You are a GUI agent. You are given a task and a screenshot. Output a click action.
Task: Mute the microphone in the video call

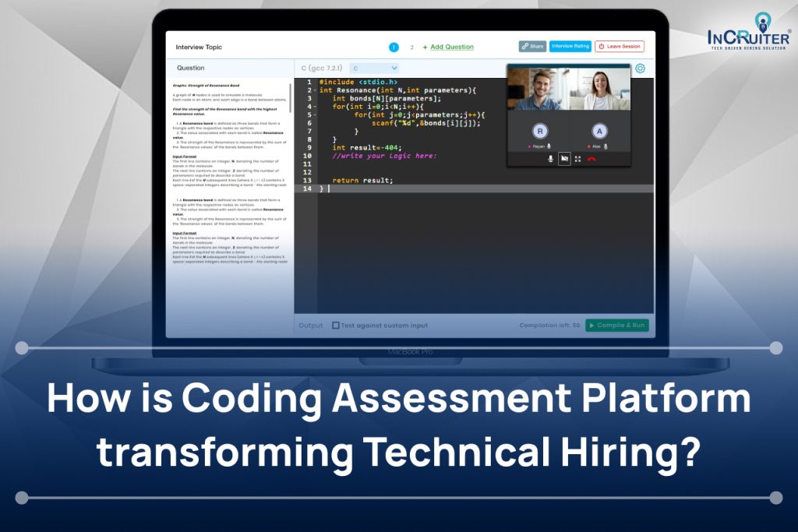coord(550,159)
